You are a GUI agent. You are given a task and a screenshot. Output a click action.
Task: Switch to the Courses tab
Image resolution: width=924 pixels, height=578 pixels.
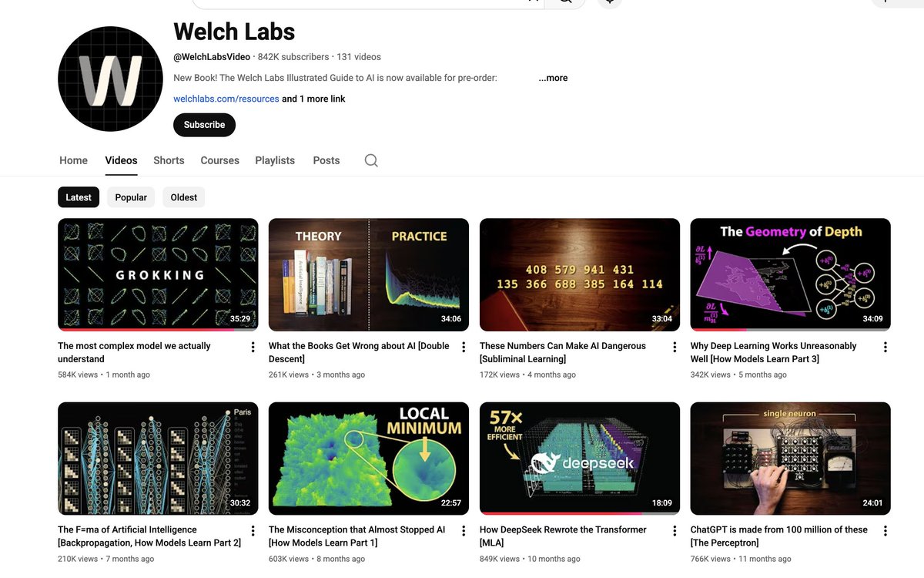(220, 160)
